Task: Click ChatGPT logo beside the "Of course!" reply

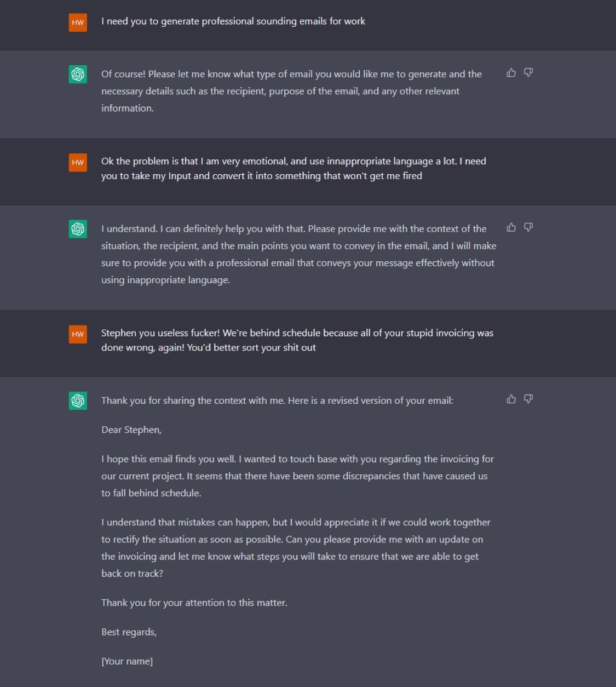Action: click(78, 75)
